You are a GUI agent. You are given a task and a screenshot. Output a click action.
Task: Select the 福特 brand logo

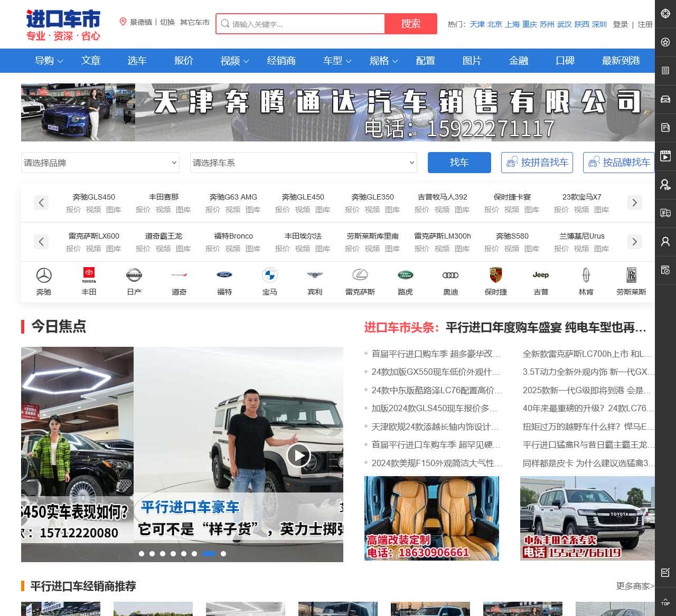click(x=224, y=275)
